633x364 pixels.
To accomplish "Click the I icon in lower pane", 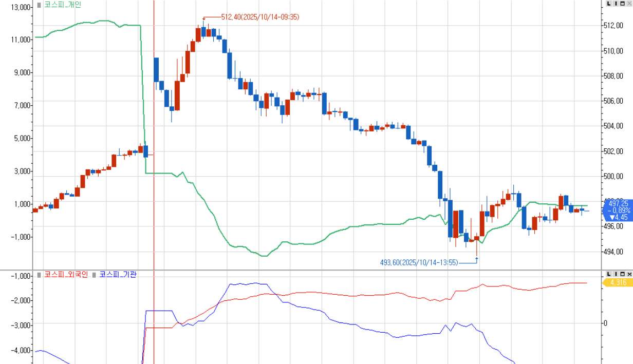I will (616, 274).
